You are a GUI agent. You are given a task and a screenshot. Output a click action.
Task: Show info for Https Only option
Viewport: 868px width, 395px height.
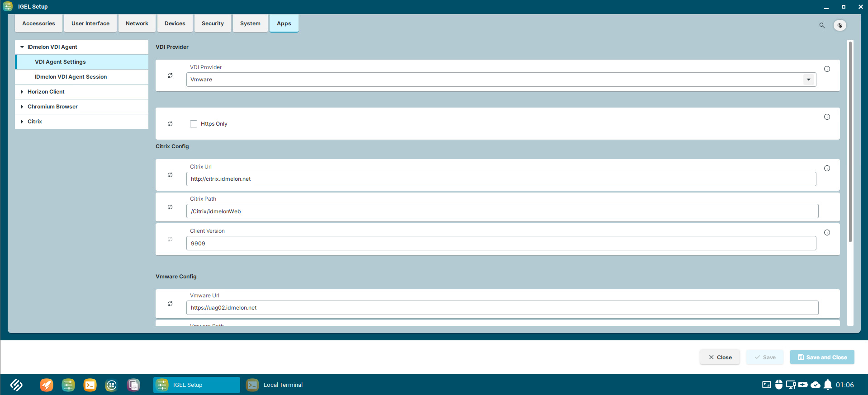827,117
